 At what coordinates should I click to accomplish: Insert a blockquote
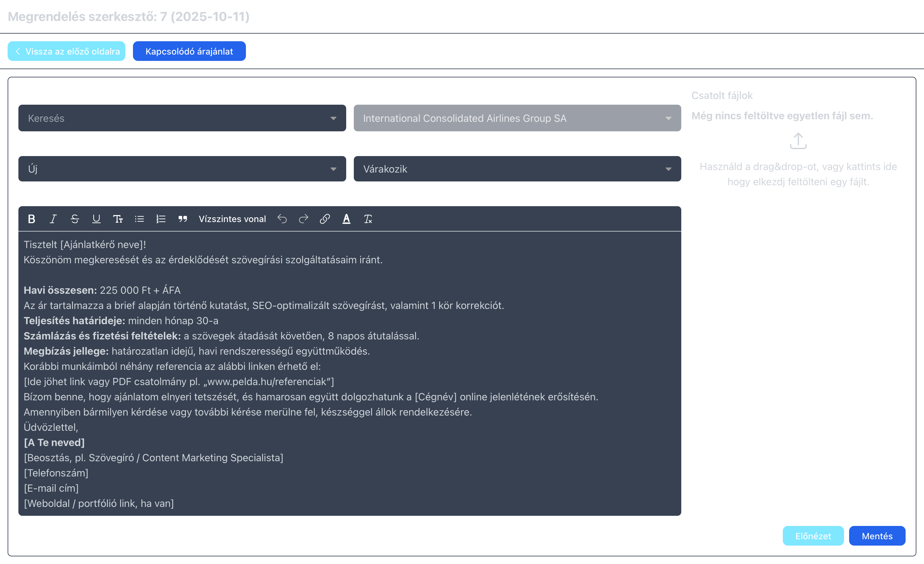click(x=183, y=219)
